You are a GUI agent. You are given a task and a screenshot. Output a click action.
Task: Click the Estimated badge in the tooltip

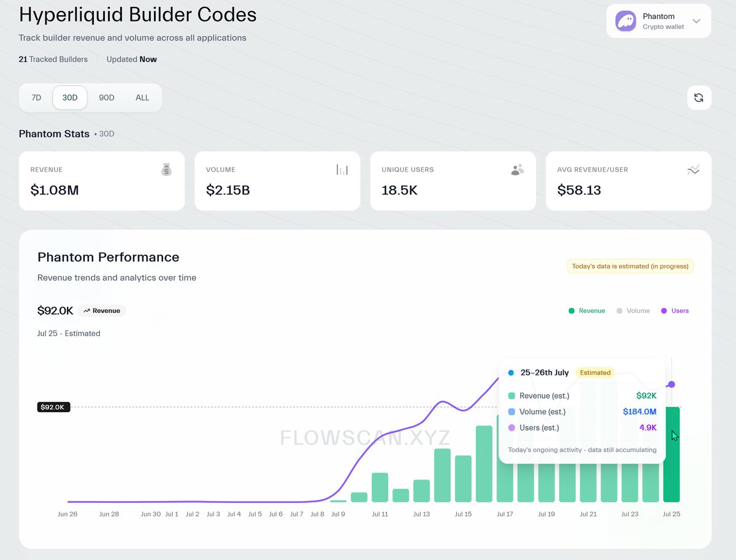tap(595, 372)
